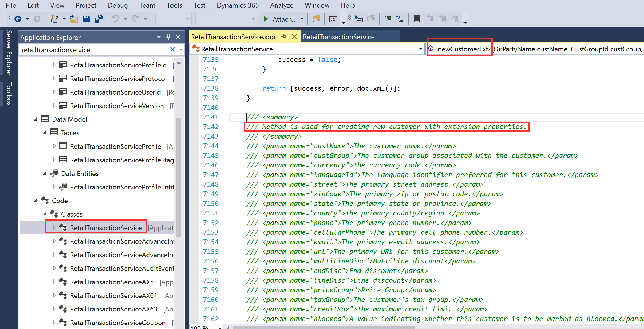The image size is (644, 329).
Task: Close the Application Explorer panel
Action: [178, 37]
